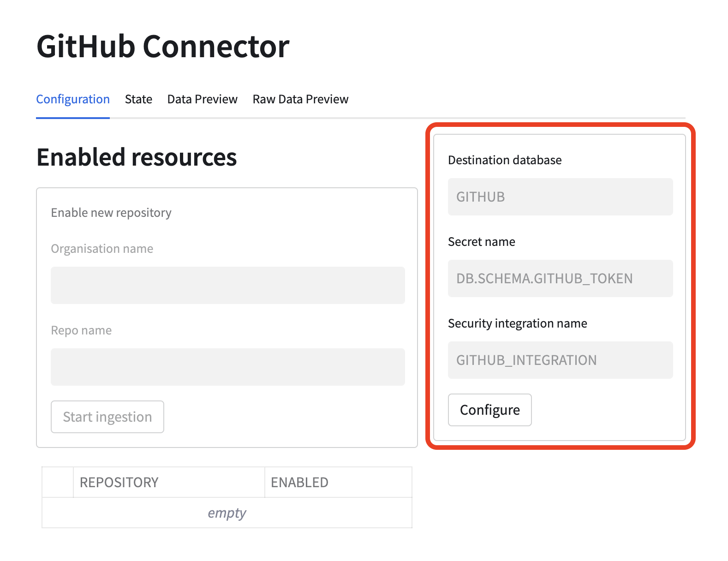Click the Repo name label
This screenshot has height=561, width=728.
coord(81,330)
